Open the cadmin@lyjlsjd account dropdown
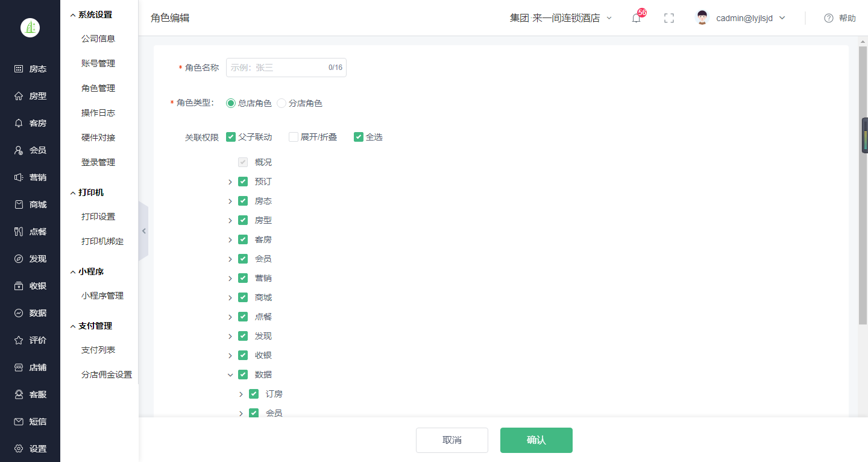This screenshot has height=462, width=868. (750, 18)
